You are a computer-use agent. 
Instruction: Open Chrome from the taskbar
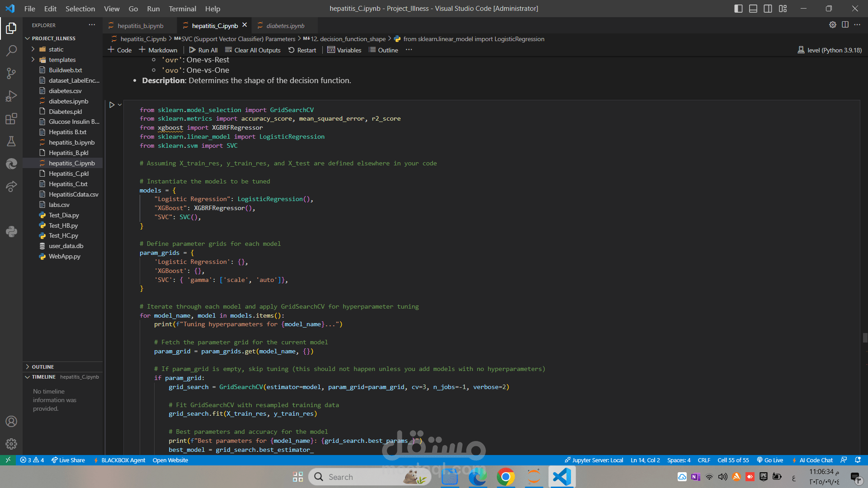[505, 477]
